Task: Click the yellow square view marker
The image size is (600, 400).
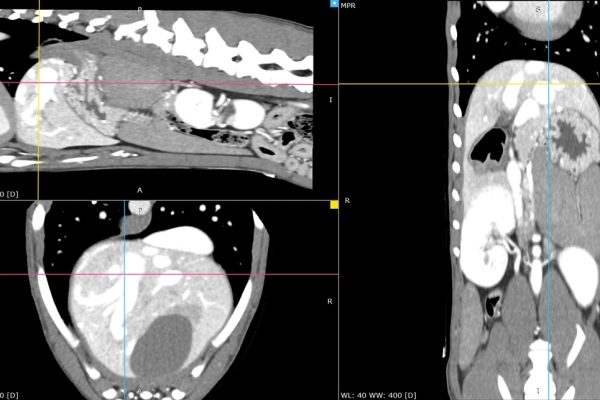Action: (x=334, y=204)
